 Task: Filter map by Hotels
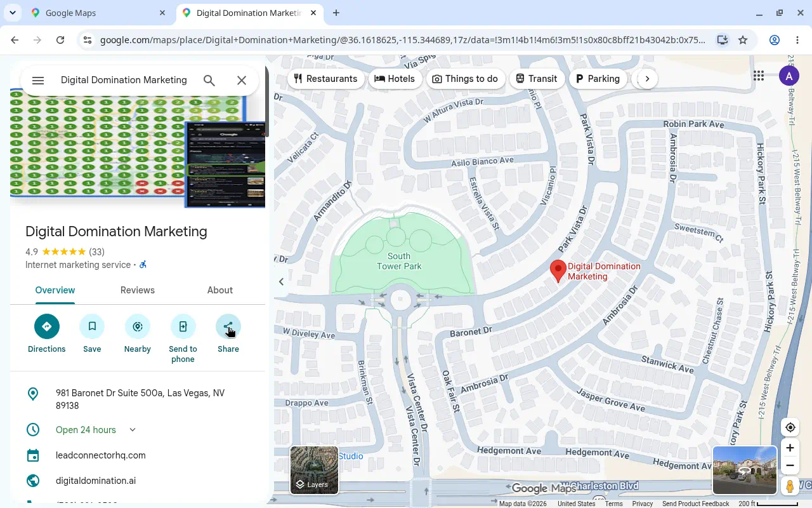click(395, 79)
